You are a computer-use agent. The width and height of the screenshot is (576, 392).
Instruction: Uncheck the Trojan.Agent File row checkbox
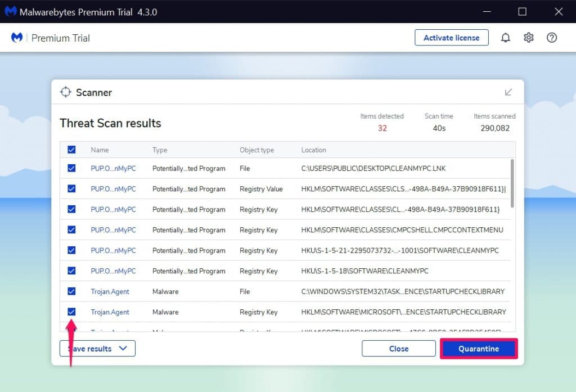(x=71, y=291)
